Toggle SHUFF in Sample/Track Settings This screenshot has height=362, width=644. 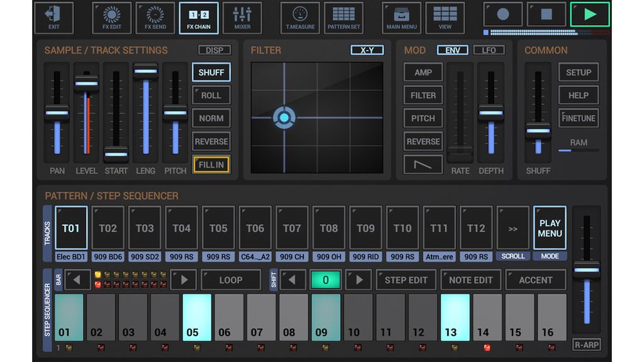211,72
